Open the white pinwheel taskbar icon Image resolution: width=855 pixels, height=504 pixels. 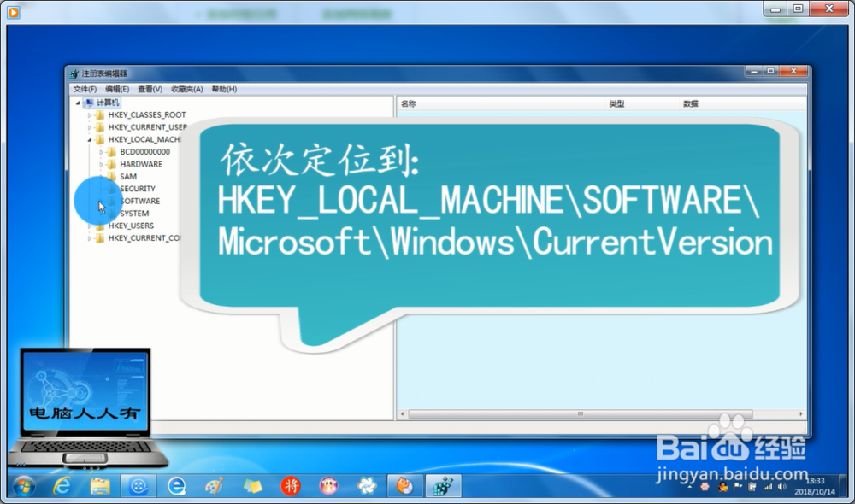point(367,485)
